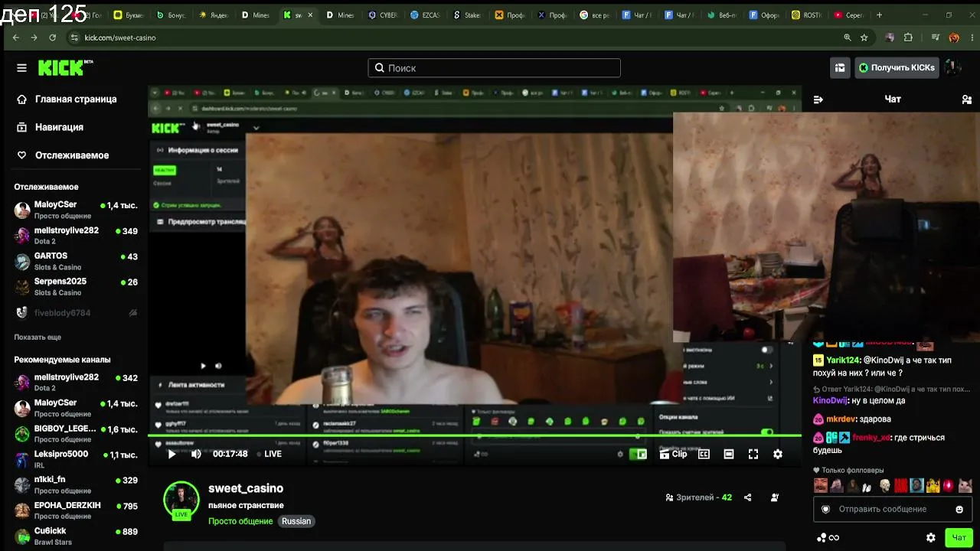
Task: Jump to LIVE position
Action: click(x=269, y=454)
